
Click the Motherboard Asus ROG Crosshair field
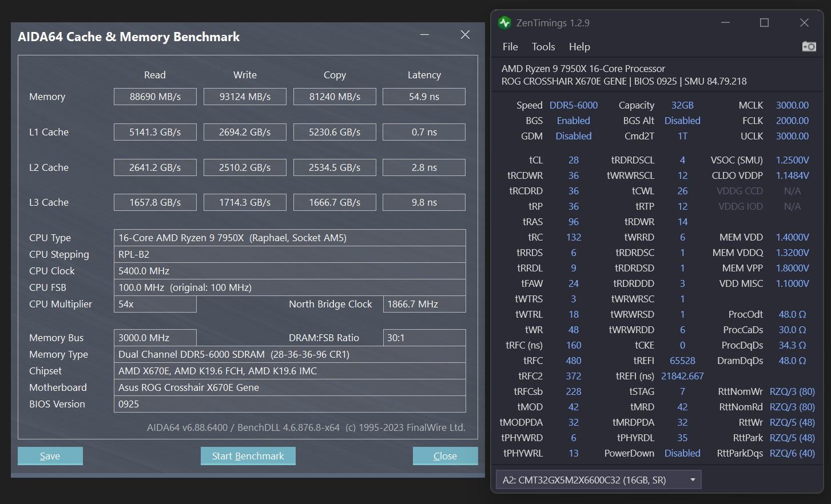[x=290, y=387]
